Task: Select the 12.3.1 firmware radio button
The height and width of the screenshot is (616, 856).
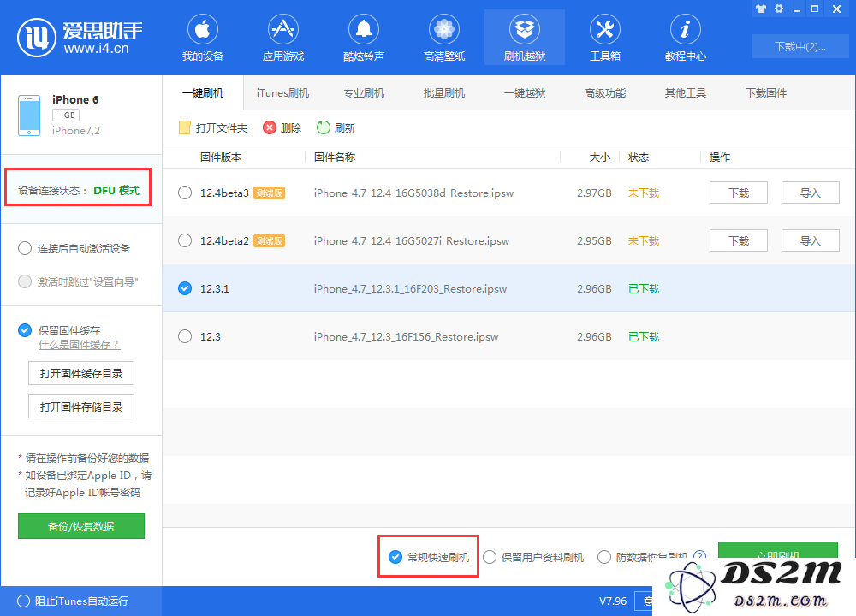Action: click(185, 288)
